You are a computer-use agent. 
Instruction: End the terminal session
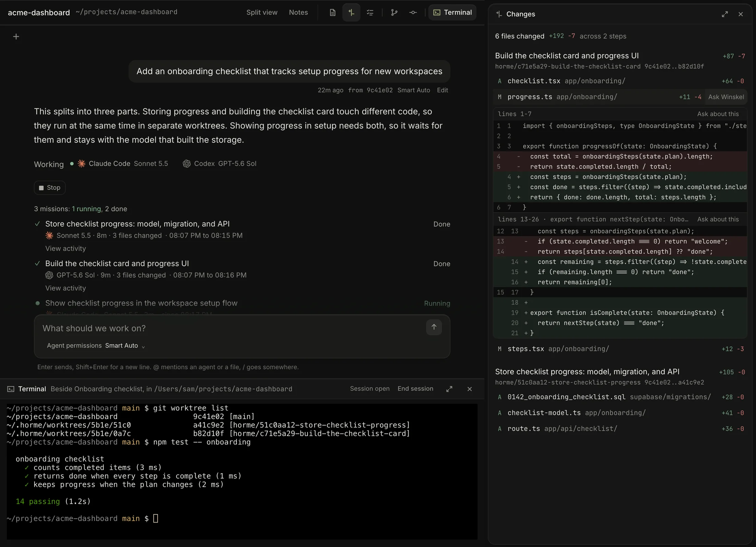pos(415,389)
